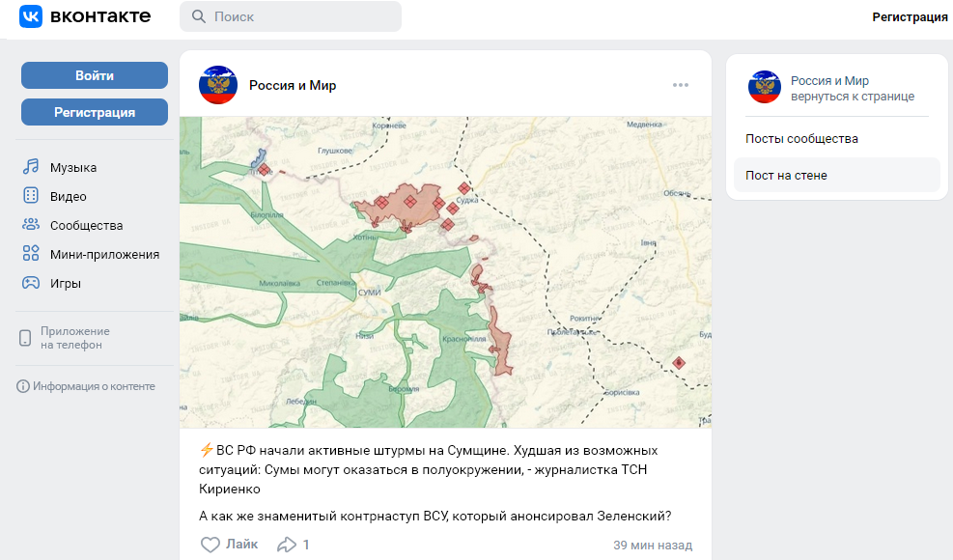Open the Мини-приложения icon
This screenshot has width=953, height=560.
pos(31,254)
